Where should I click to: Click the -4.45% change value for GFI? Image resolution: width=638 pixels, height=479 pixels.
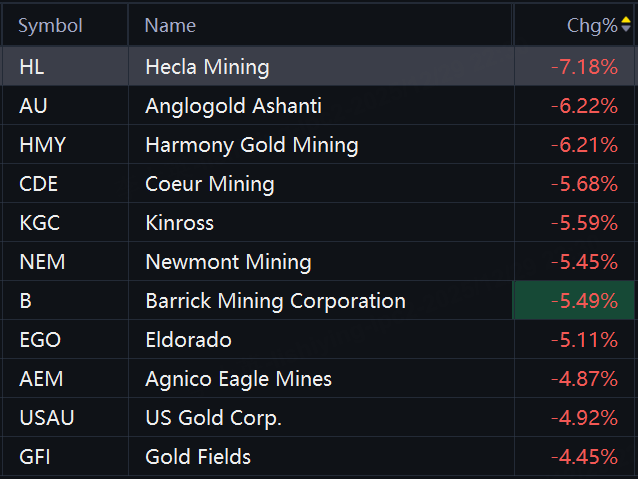(584, 457)
